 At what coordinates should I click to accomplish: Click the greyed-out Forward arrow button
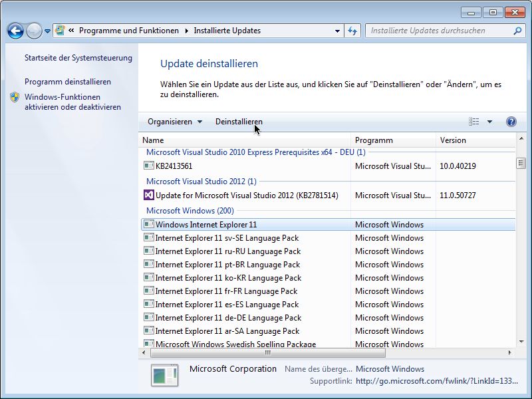coord(34,31)
